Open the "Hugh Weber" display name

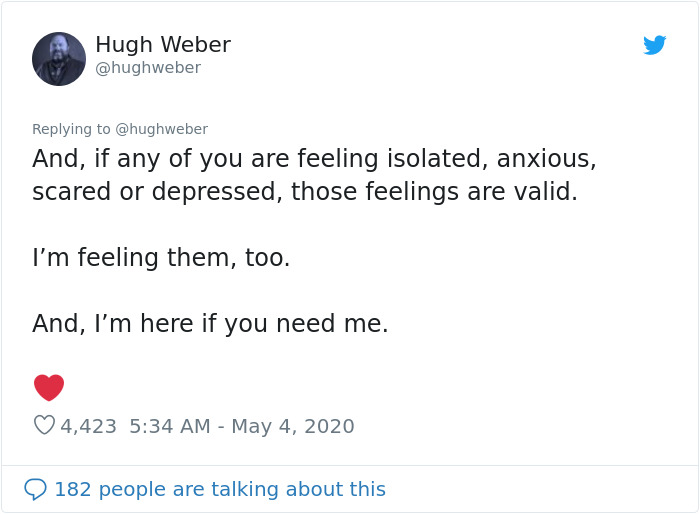163,45
